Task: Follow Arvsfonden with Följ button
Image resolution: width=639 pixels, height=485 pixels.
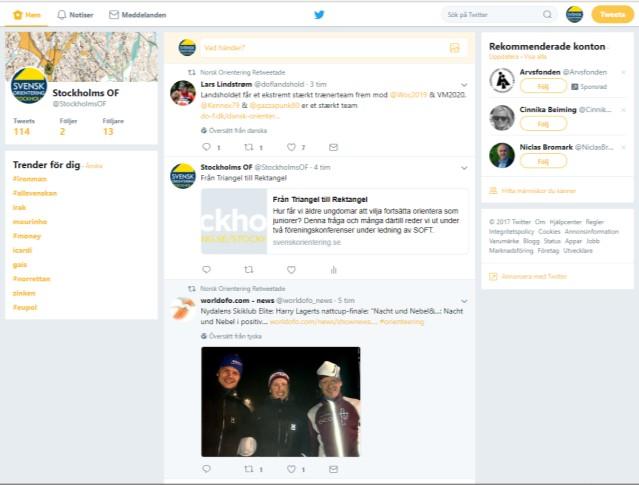Action: point(543,86)
